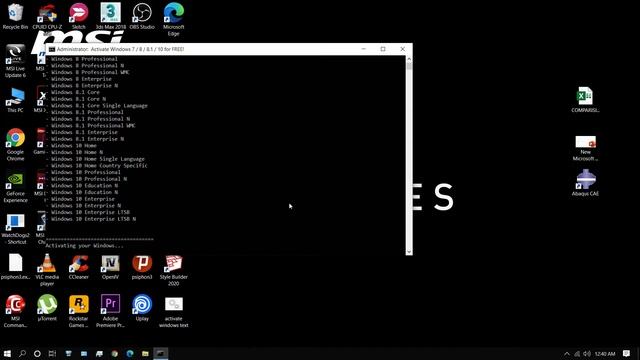Open Style Builder 2020 shortcut
Screen dimensions: 640x360
[173, 270]
